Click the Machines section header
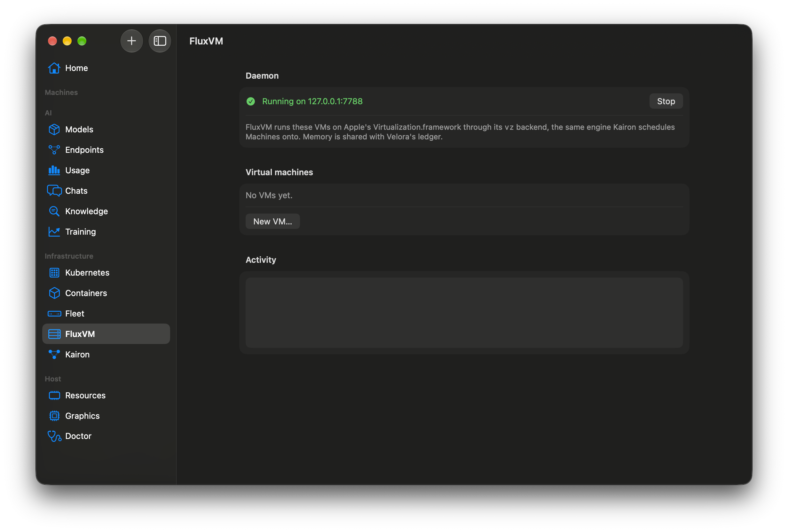Viewport: 788px width, 532px height. pos(61,92)
